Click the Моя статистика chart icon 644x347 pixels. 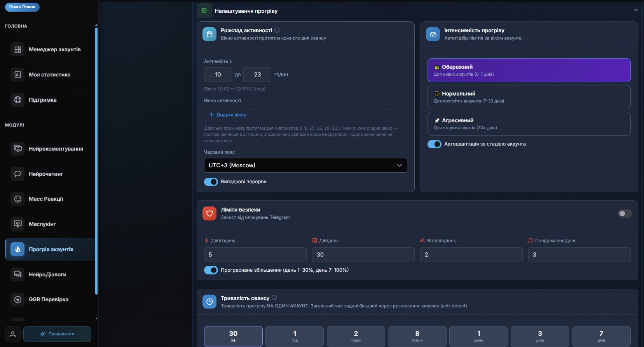[17, 75]
